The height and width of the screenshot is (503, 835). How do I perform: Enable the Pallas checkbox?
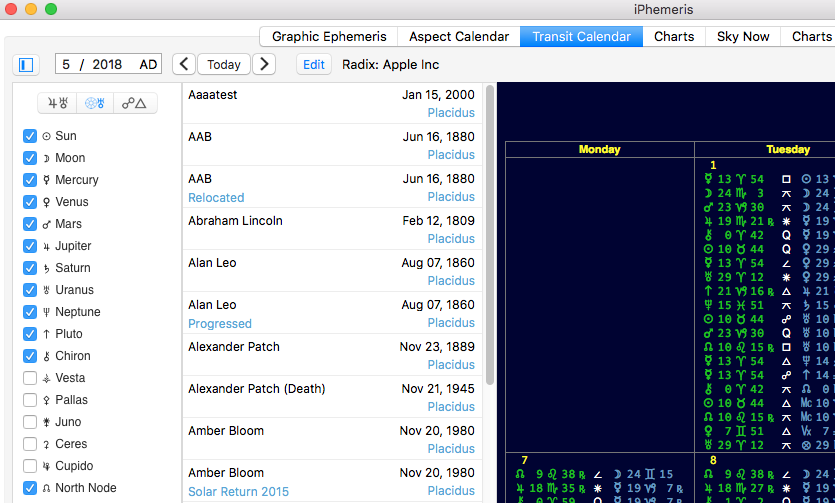point(30,400)
